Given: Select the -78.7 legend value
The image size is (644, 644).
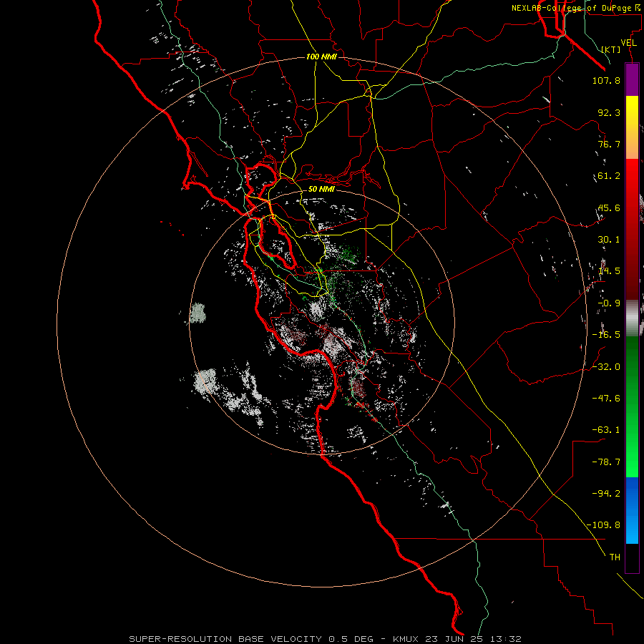Looking at the screenshot, I should [x=606, y=462].
